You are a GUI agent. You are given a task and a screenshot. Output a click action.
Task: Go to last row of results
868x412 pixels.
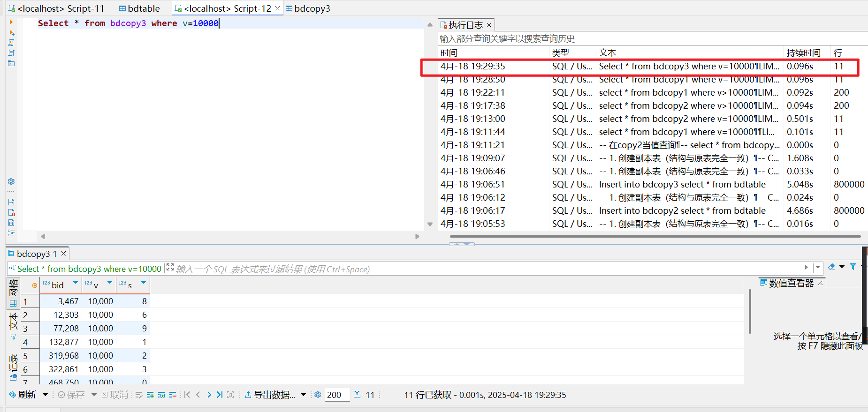pyautogui.click(x=220, y=395)
